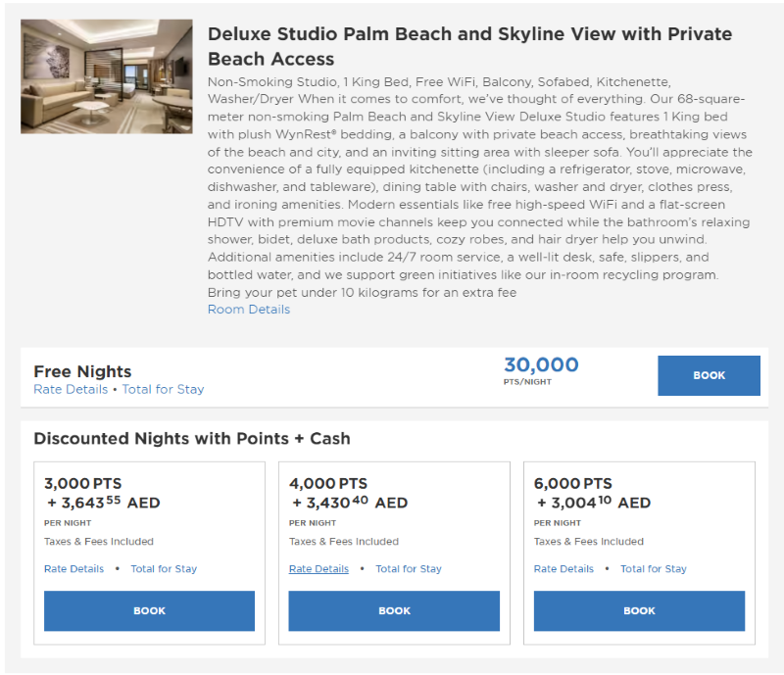Book the 30,000 points Free Nights rate
The width and height of the screenshot is (784, 675).
pos(709,375)
